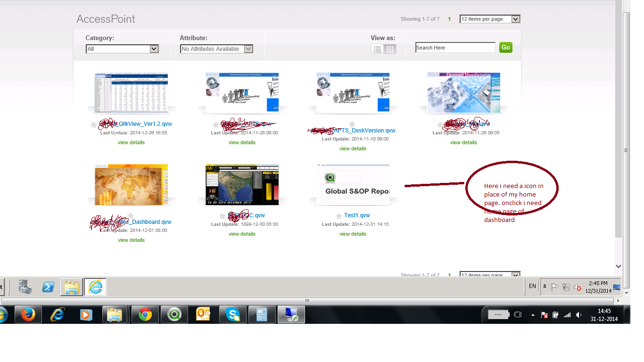View details for APTS_DeskVersion.qvw

pyautogui.click(x=353, y=148)
